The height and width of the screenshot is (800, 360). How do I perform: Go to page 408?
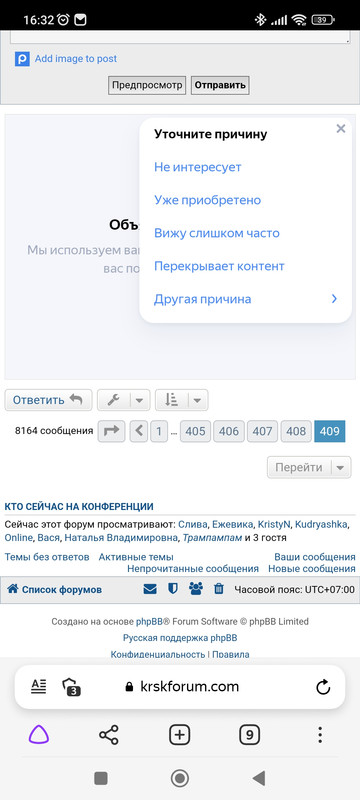pyautogui.click(x=296, y=431)
